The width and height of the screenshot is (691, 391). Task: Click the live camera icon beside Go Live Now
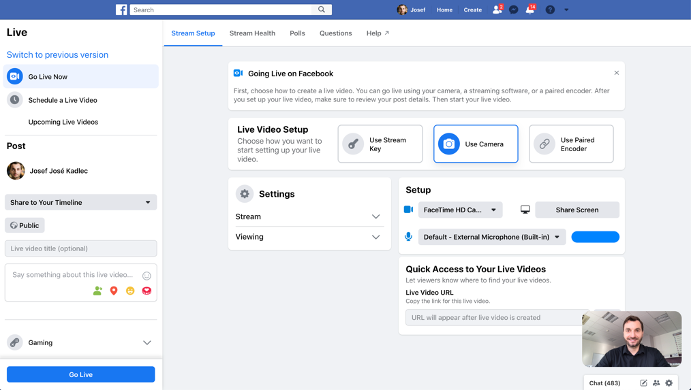[15, 76]
